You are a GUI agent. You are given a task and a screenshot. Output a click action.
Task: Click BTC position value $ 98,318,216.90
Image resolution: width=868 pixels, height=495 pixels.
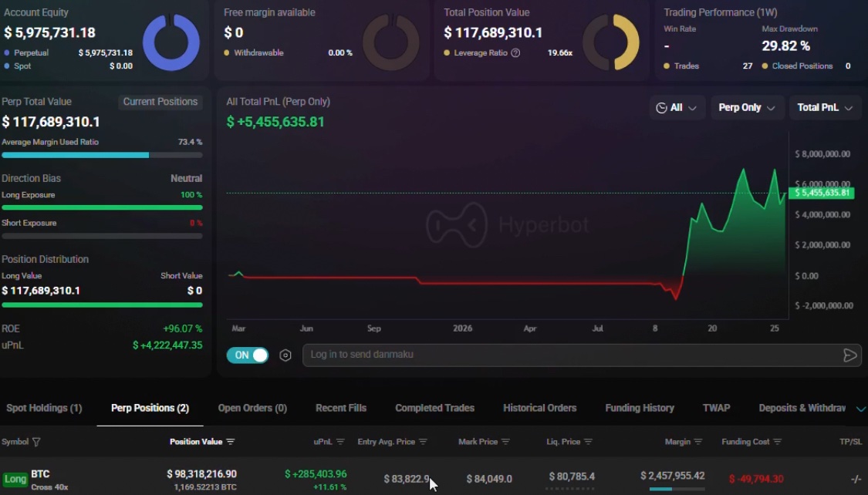[201, 474]
